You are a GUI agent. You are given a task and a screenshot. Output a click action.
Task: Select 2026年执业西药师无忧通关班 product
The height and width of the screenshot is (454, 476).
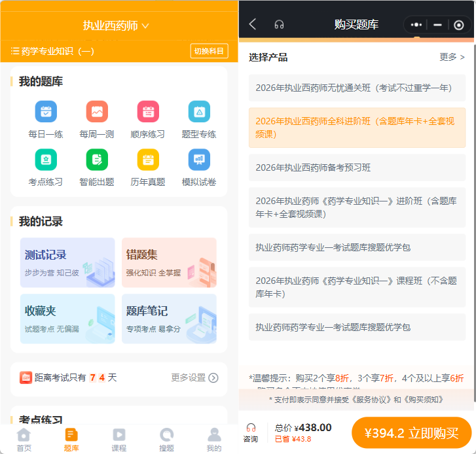[x=357, y=88]
